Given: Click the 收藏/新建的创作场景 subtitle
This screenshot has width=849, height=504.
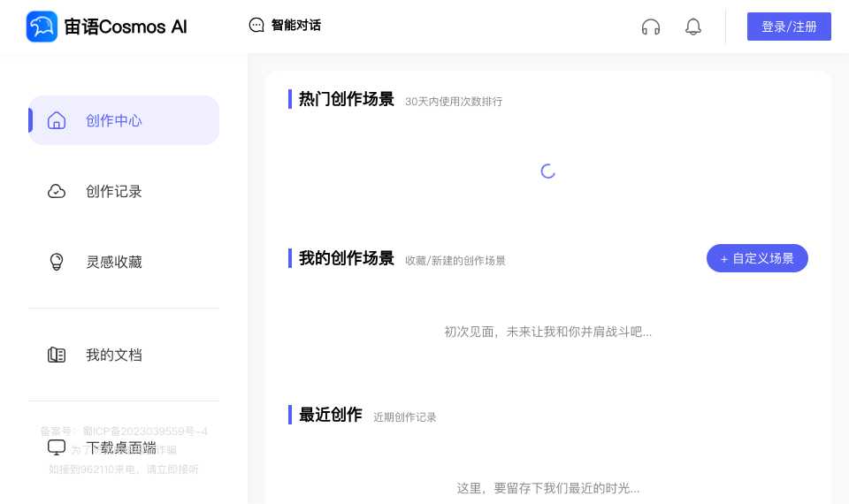Looking at the screenshot, I should [x=455, y=260].
